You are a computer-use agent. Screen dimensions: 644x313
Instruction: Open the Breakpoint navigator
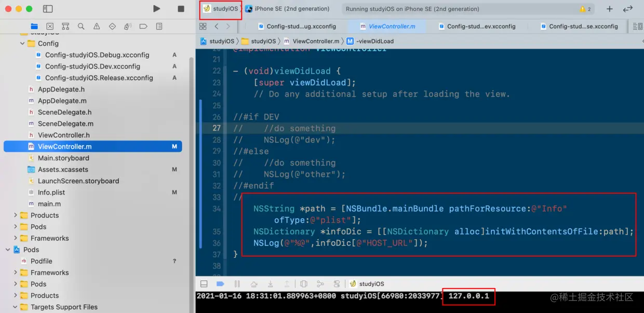point(143,27)
